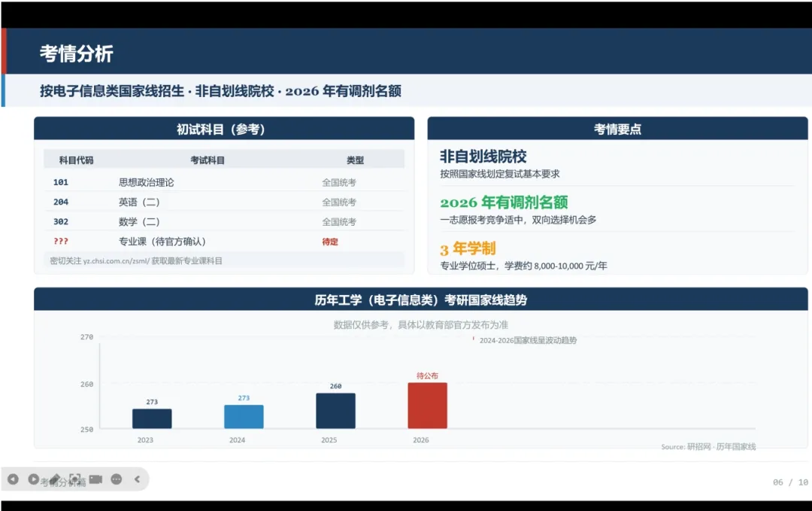Click the 类型 column header

[x=355, y=160]
